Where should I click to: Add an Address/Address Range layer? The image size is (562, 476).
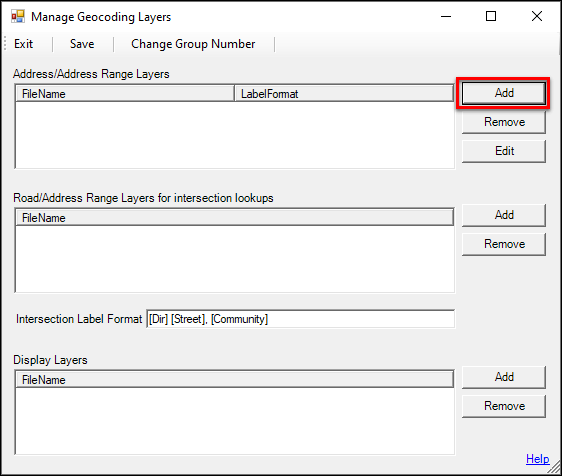click(504, 93)
